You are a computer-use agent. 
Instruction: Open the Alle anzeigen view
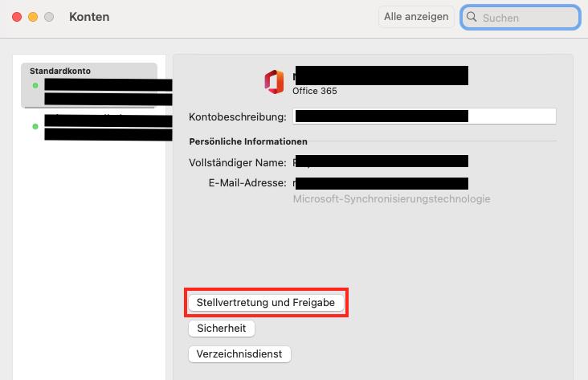tap(416, 17)
